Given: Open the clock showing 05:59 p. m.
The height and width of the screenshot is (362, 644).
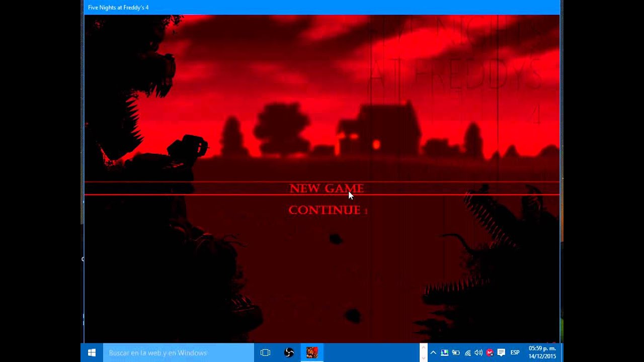Looking at the screenshot, I should click(542, 352).
